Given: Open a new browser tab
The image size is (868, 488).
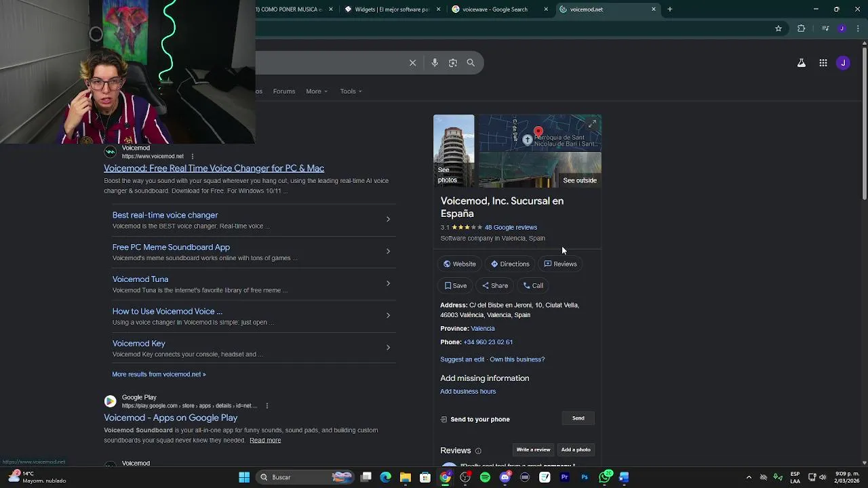Looking at the screenshot, I should click(669, 9).
